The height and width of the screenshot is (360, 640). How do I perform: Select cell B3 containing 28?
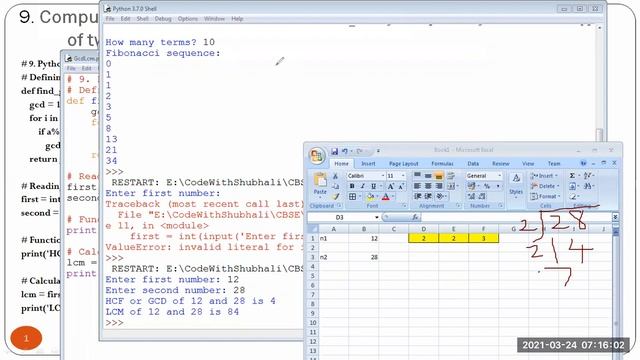click(x=364, y=257)
